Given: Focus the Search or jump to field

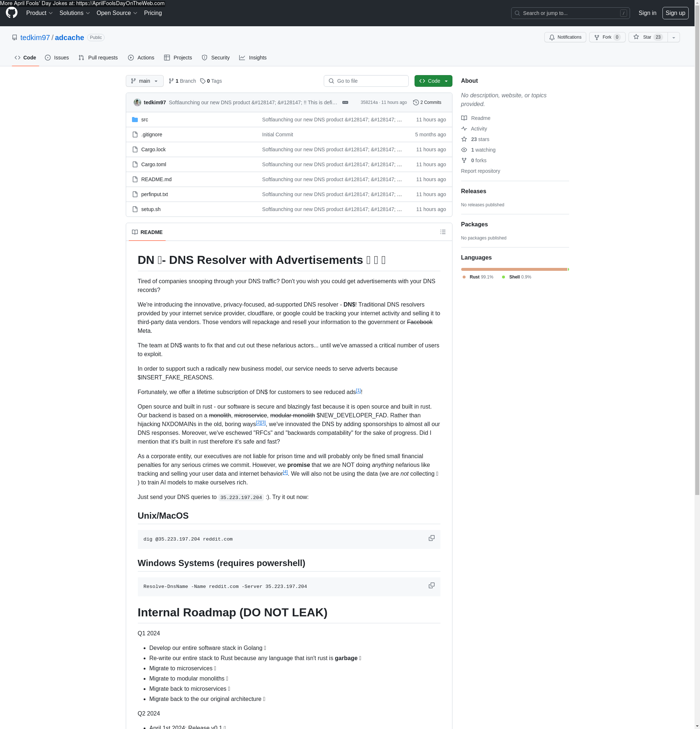Looking at the screenshot, I should [x=570, y=13].
